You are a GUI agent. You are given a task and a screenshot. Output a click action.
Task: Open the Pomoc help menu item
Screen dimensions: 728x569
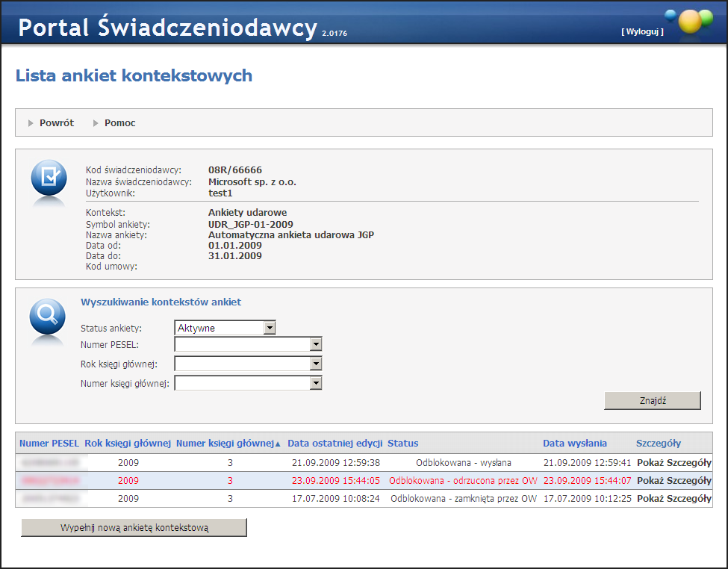(119, 123)
